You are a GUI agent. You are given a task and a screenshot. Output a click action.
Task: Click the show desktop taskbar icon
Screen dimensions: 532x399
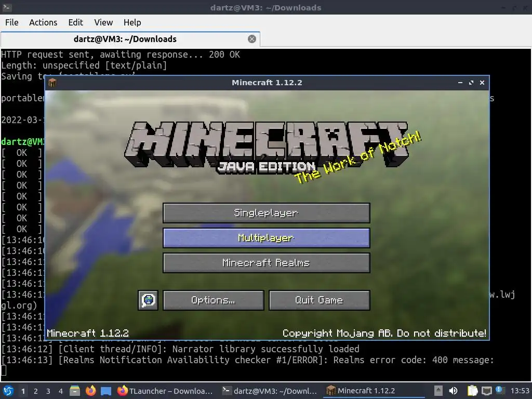[106, 391]
